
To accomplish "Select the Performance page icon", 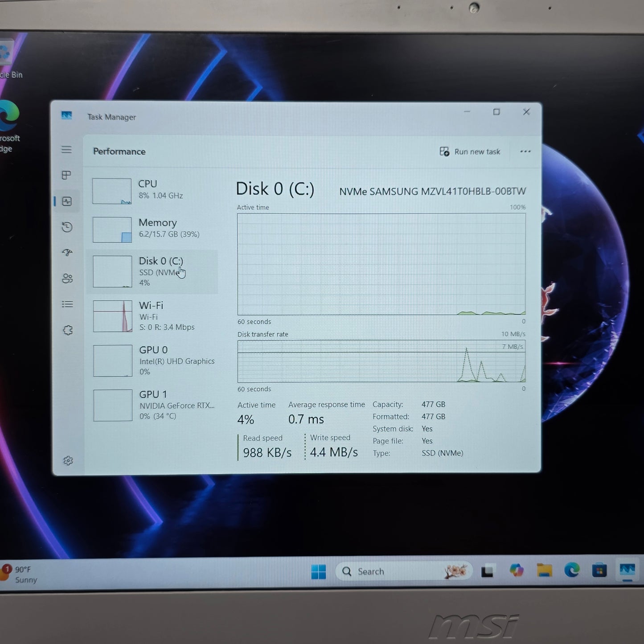I will coord(67,201).
